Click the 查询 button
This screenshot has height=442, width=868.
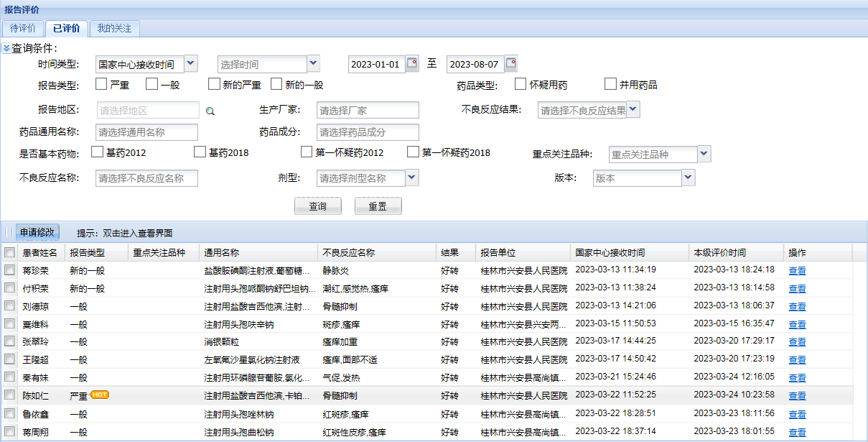tap(318, 206)
